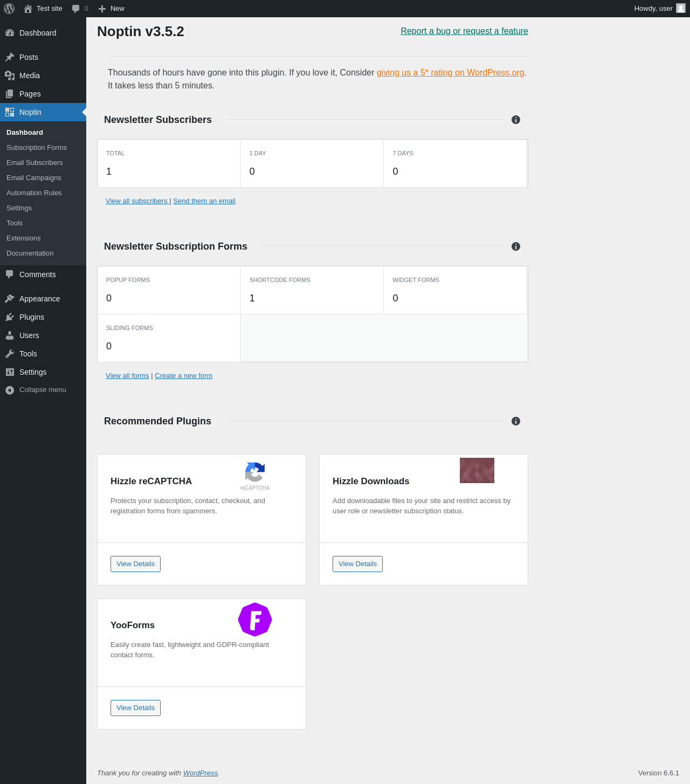Open Automation Rules submenu item
The width and height of the screenshot is (690, 784).
(34, 193)
